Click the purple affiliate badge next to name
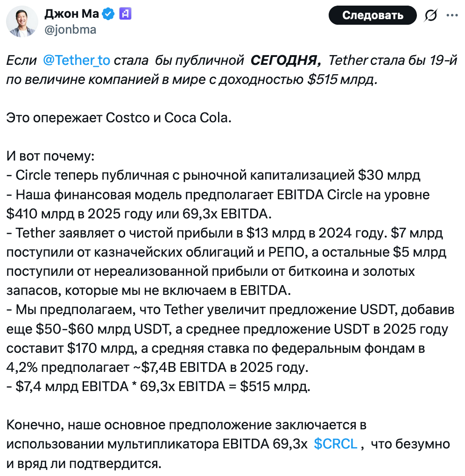Image resolution: width=465 pixels, height=476 pixels. coord(125,14)
